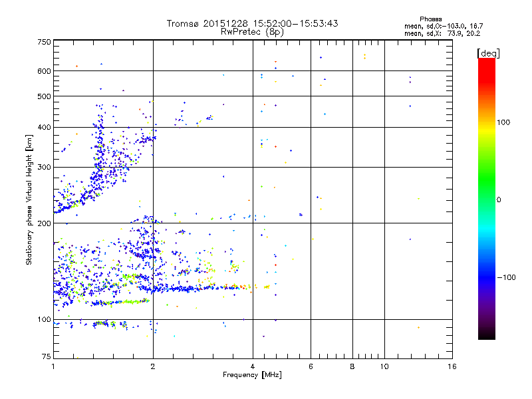Click the "6" frequency axis tick label
Image resolution: width=532 pixels, height=399 pixels.
311,366
